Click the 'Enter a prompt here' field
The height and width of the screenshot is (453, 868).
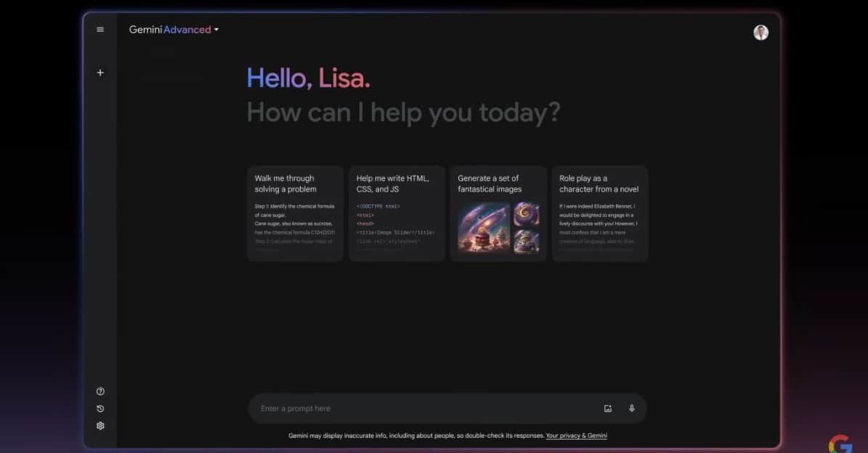tap(421, 409)
